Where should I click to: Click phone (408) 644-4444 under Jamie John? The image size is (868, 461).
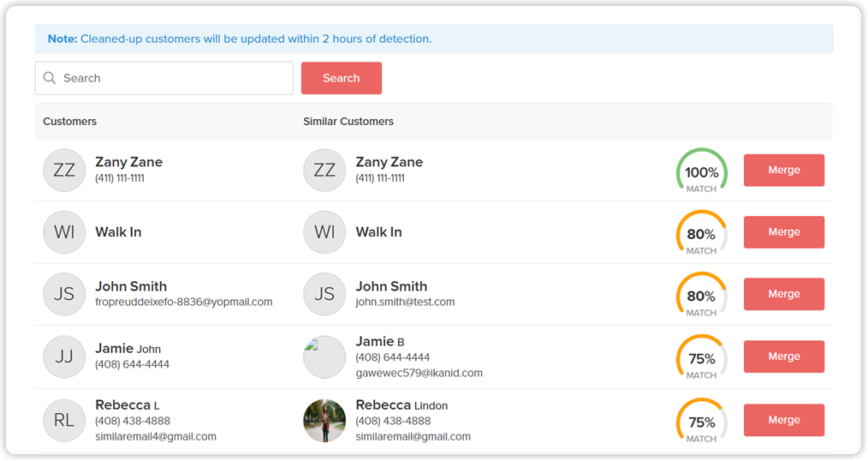pos(133,364)
